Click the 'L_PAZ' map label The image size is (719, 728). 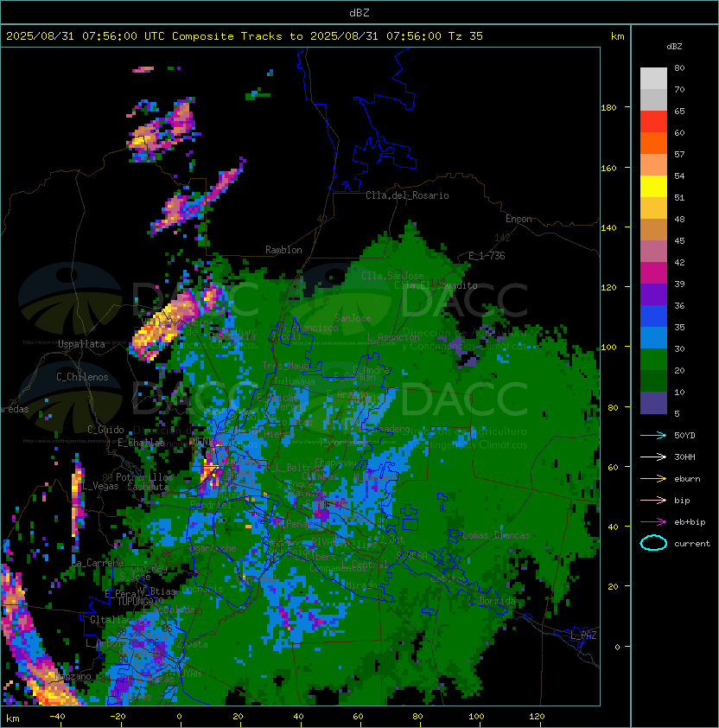583,635
